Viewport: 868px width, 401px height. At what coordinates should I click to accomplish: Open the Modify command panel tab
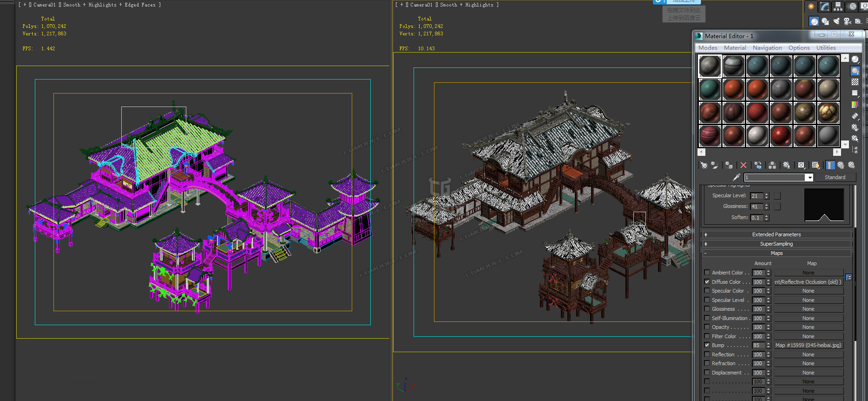click(x=825, y=7)
